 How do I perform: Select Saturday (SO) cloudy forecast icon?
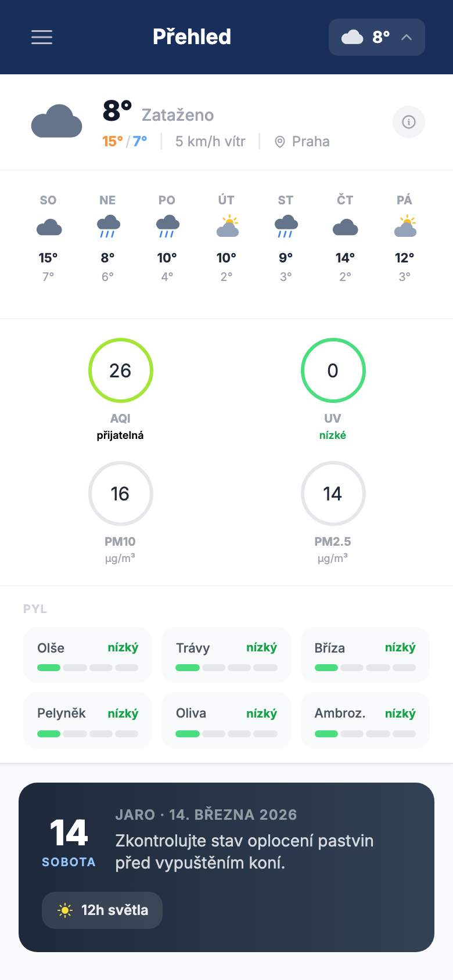pos(49,227)
